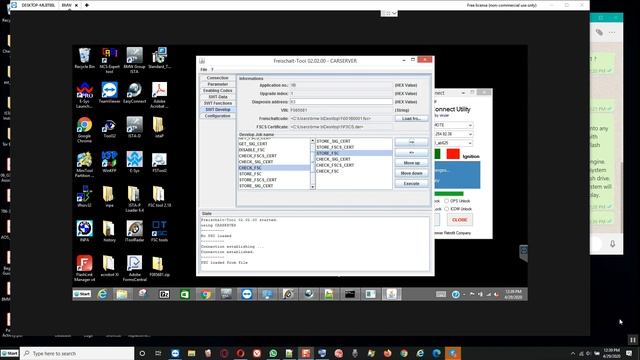Open the Adobe Acrobat desktop icon

(159, 95)
